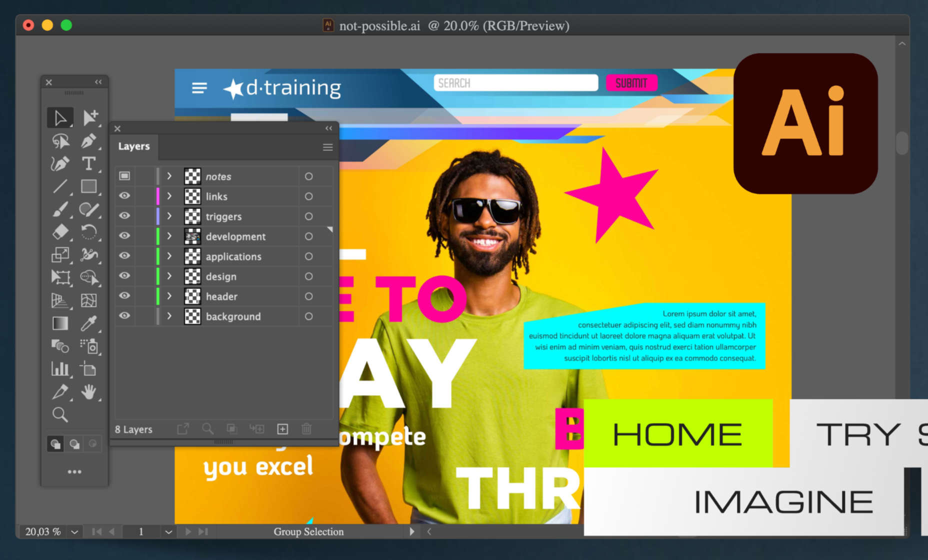Viewport: 928px width, 560px height.
Task: Select the Eyedropper tool
Action: (88, 323)
